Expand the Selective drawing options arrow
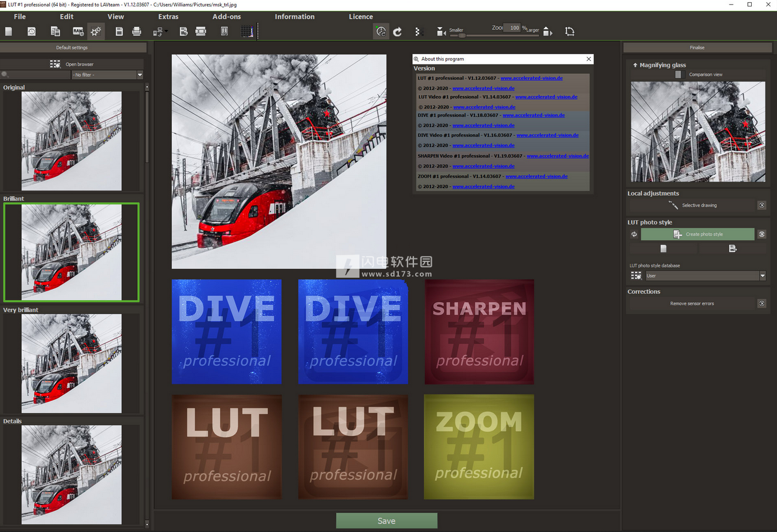Image resolution: width=777 pixels, height=532 pixels. [762, 205]
